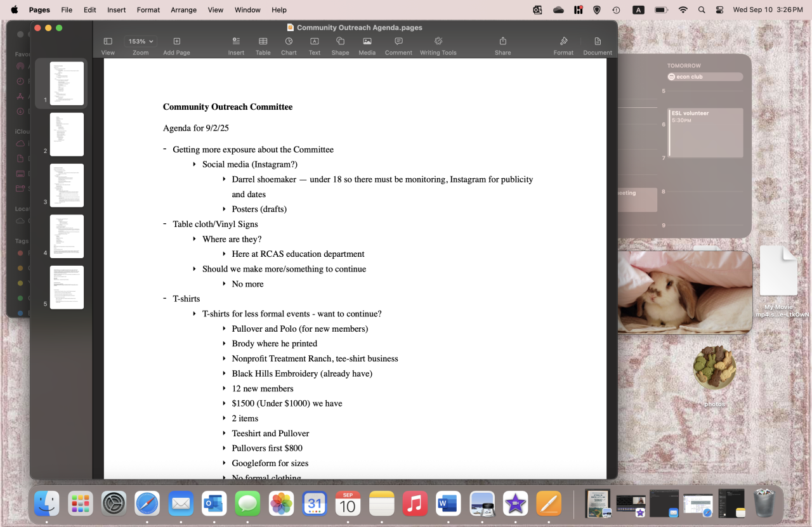
Task: Click the Insert icon in Pages toolbar
Action: tap(236, 41)
